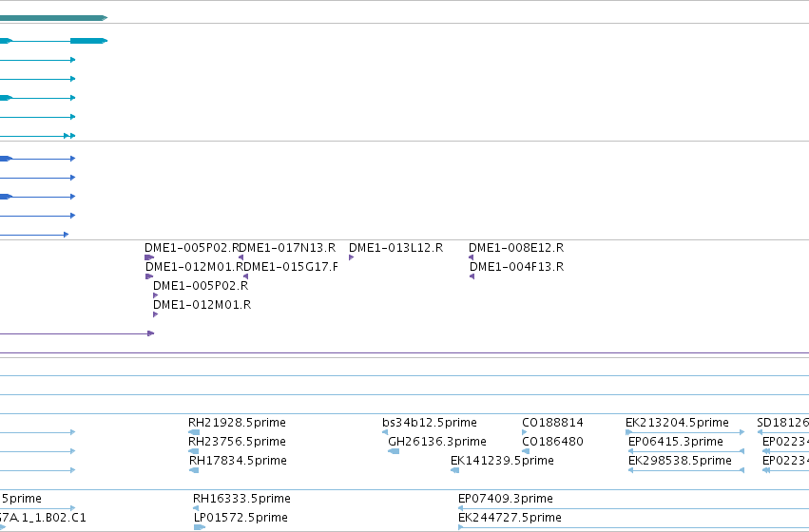Select the LP01572.5prime EST label

tap(241, 518)
